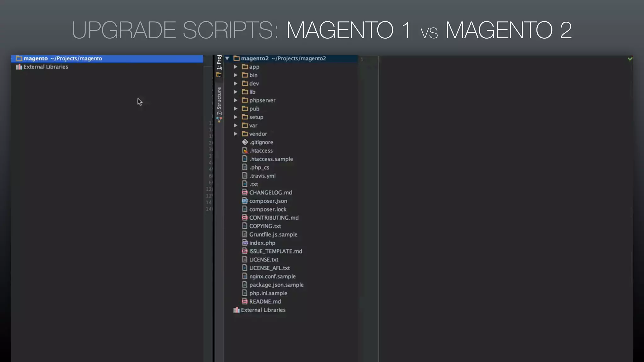Expand the pub folder
644x362 pixels.
click(x=236, y=109)
